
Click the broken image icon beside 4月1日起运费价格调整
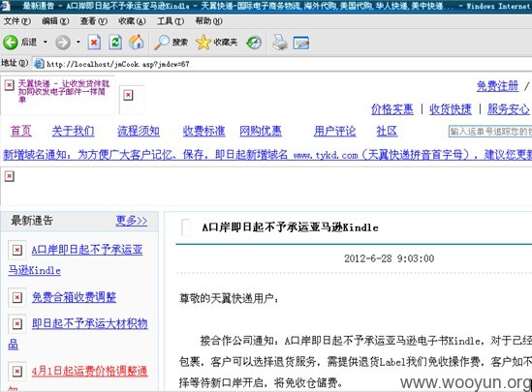[17, 372]
